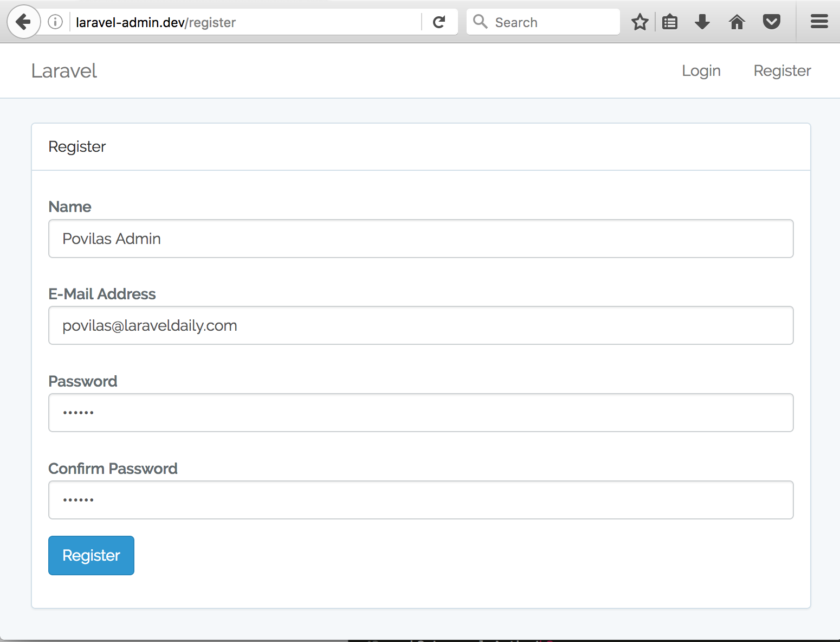Save the page to Pocket
840x642 pixels.
771,22
